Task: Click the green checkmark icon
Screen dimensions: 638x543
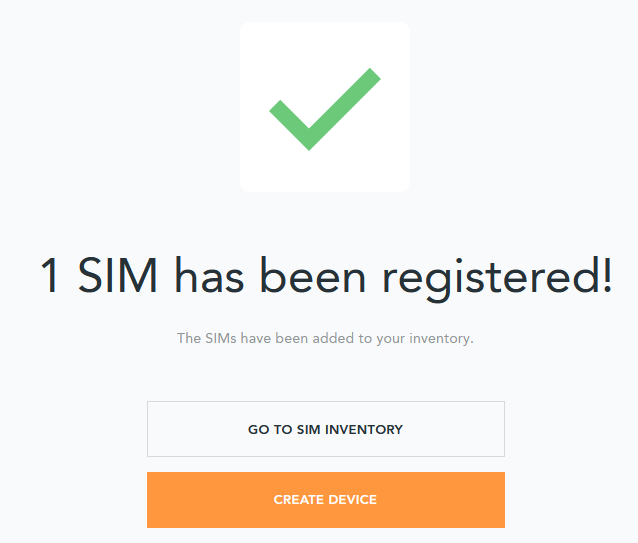Action: (x=325, y=109)
